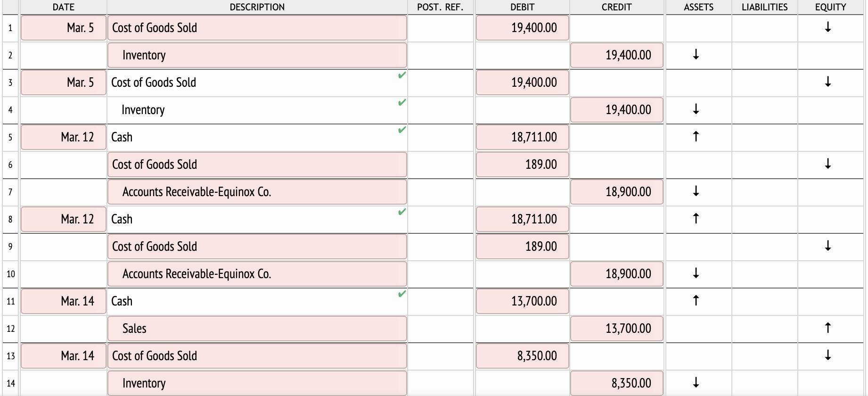Select the Inventory description field on row 2
This screenshot has width=868, height=396.
click(x=257, y=55)
